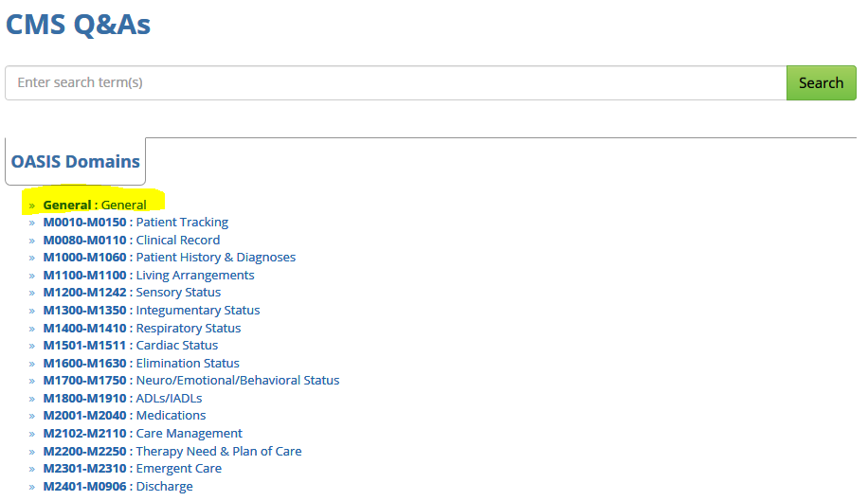View M1400-M1410 Respiratory Status
The height and width of the screenshot is (501, 868).
(142, 329)
